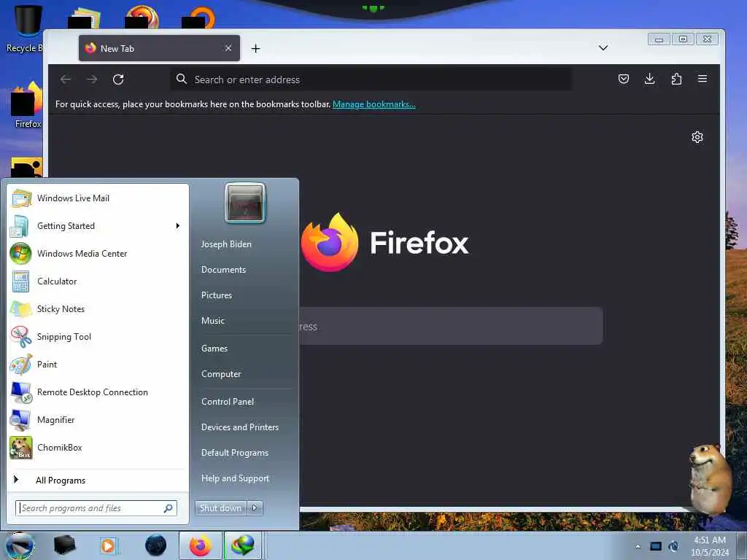This screenshot has height=560, width=747.
Task: Select the New Tab tab
Action: pos(159,48)
